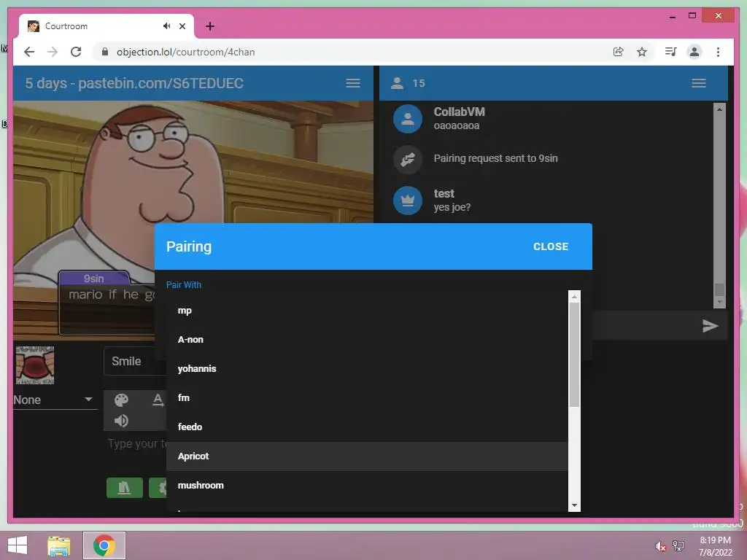Click Chrome taskbar icon
Image resolution: width=747 pixels, height=560 pixels.
[x=104, y=545]
